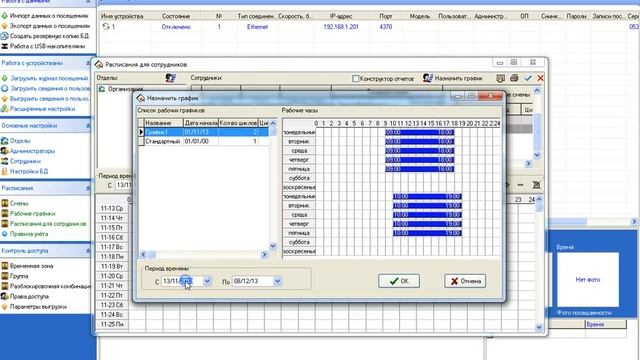Click the 11-18 Пн calendar row
This screenshot has height=360, width=640.
[x=112, y=256]
